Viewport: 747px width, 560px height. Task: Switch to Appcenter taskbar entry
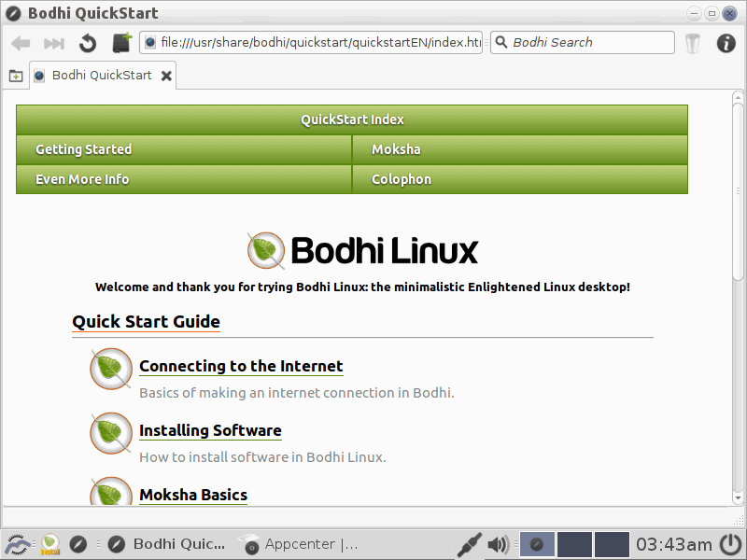[x=298, y=544]
